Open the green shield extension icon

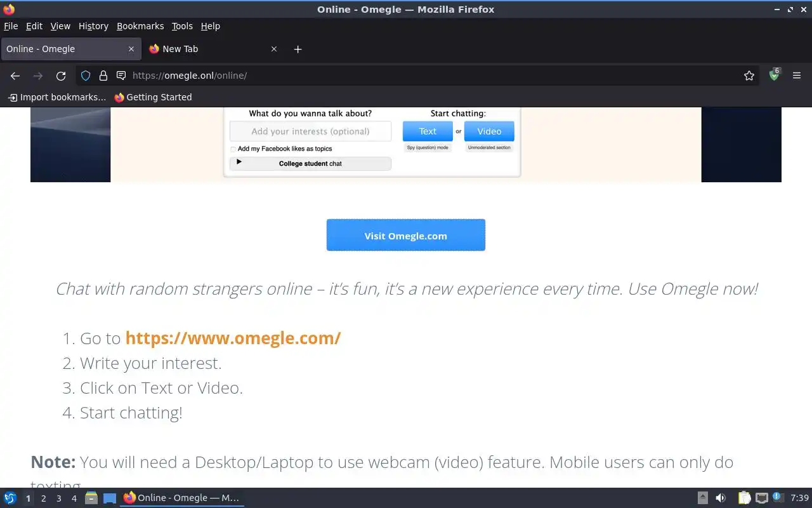(774, 75)
